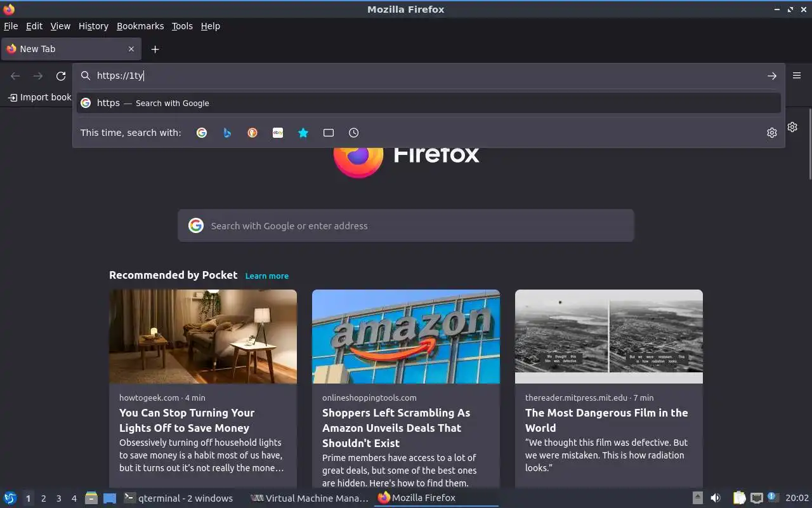This screenshot has height=508, width=812.
Task: Go forward one page
Action: point(38,76)
